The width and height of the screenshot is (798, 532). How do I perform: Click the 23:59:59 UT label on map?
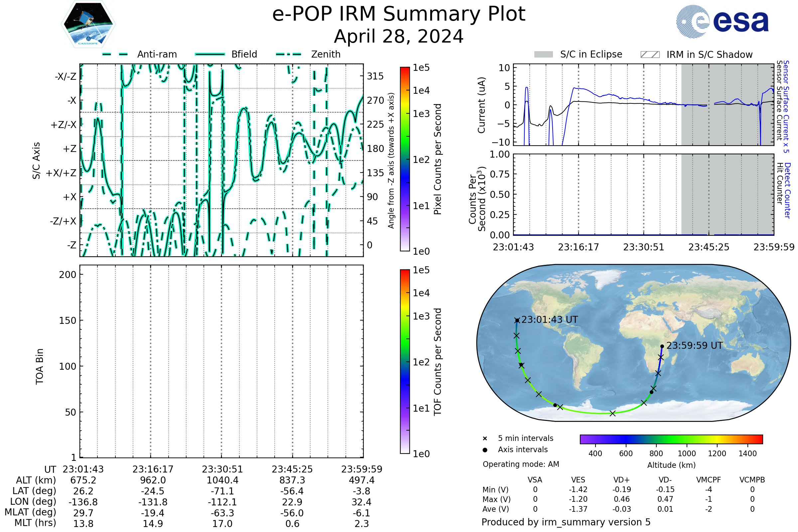695,345
